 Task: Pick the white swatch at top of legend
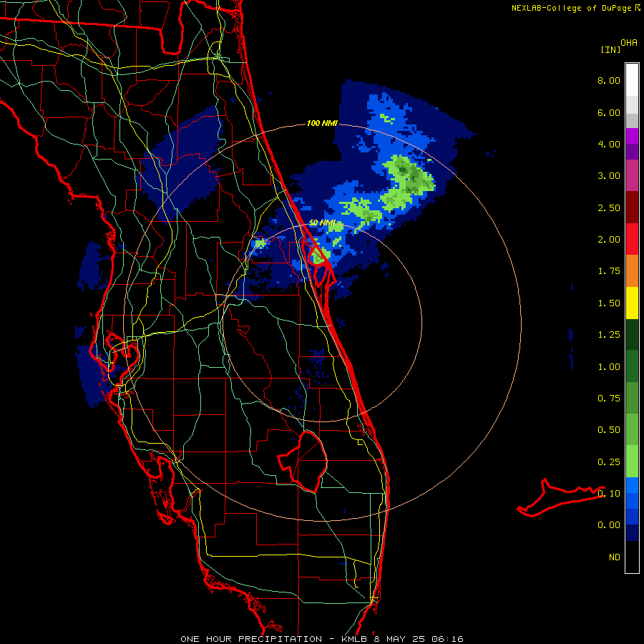point(632,80)
